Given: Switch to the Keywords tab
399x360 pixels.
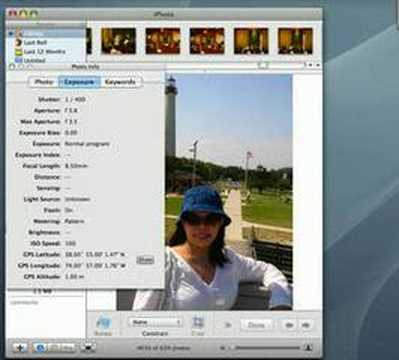Looking at the screenshot, I should tap(120, 82).
